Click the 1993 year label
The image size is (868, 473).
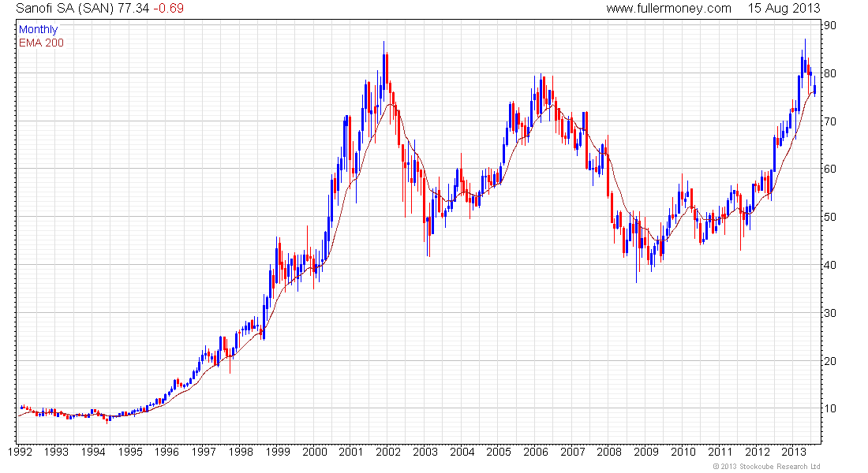[56, 452]
